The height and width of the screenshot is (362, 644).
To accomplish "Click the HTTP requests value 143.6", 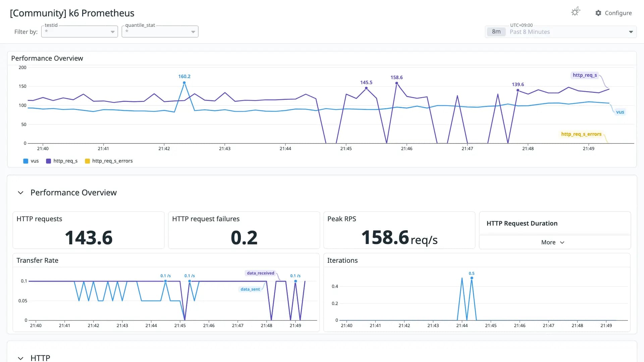I will pos(89,238).
